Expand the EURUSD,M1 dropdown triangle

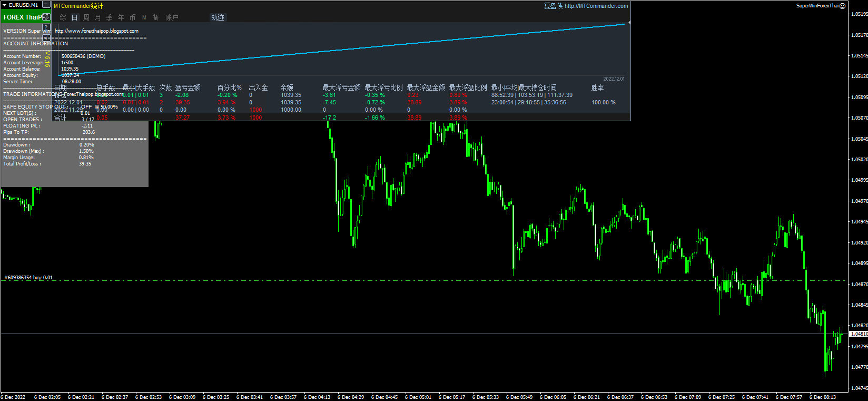point(5,5)
